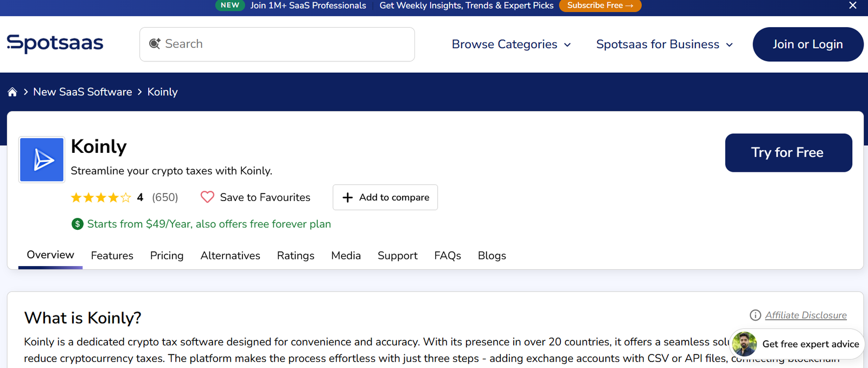Expand the Browse Categories dropdown
This screenshot has width=868, height=368.
coord(511,44)
